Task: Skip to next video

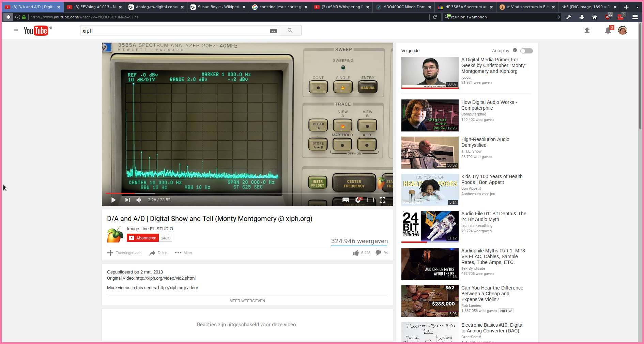Action: (x=127, y=200)
